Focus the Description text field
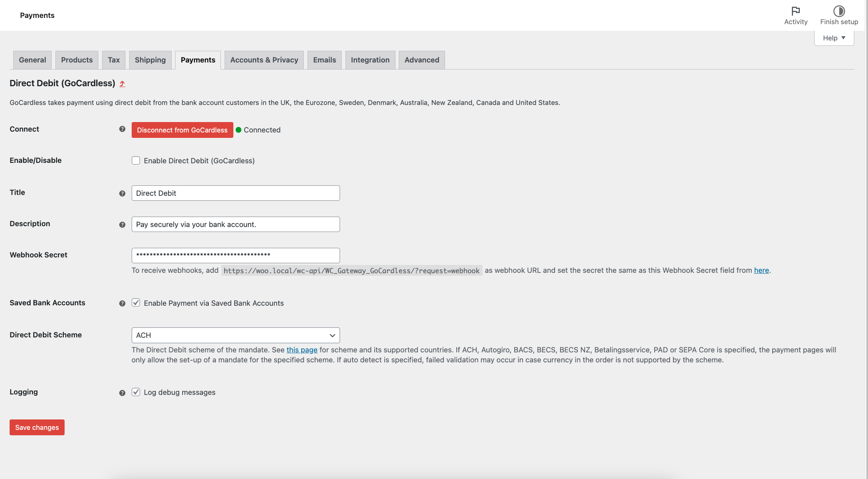Image resolution: width=868 pixels, height=479 pixels. tap(235, 225)
